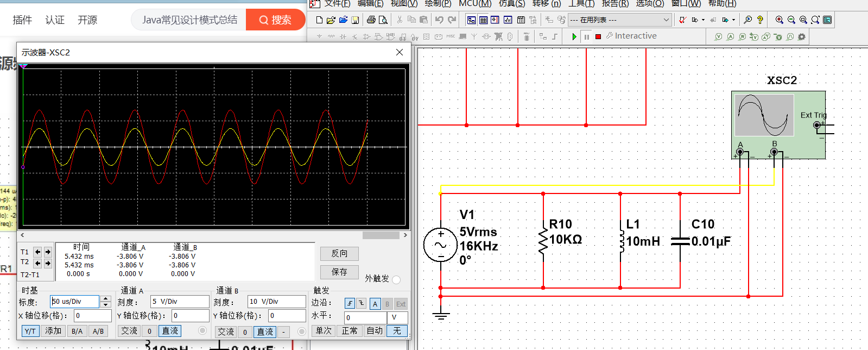The image size is (868, 350).
Task: Move cursor T1 left
Action: pos(37,252)
